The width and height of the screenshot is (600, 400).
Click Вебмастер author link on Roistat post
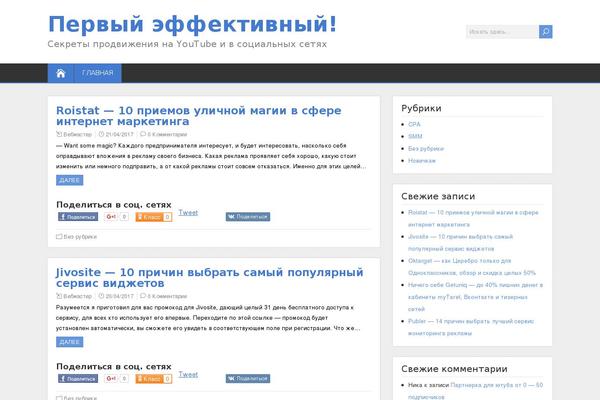[x=77, y=134]
